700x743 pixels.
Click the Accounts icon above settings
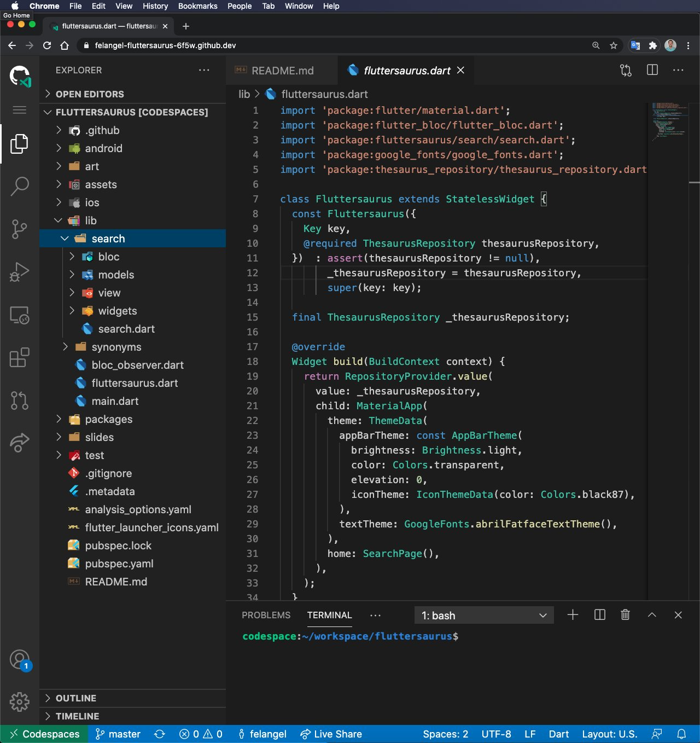20,660
